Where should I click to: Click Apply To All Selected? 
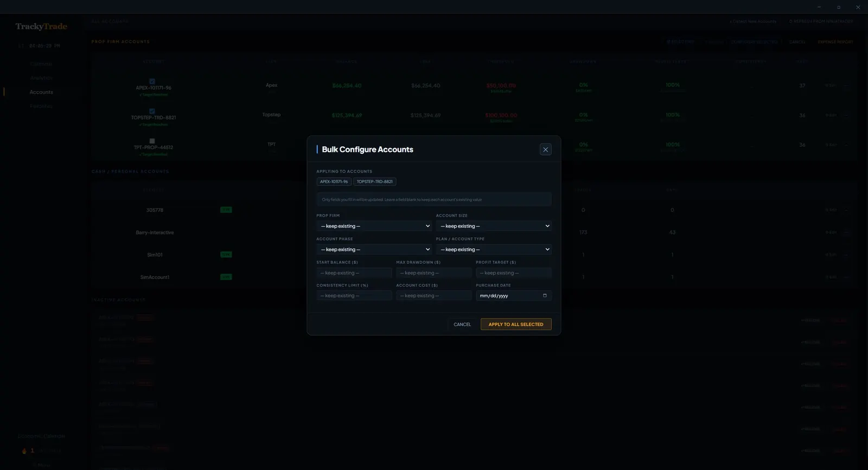pos(516,325)
